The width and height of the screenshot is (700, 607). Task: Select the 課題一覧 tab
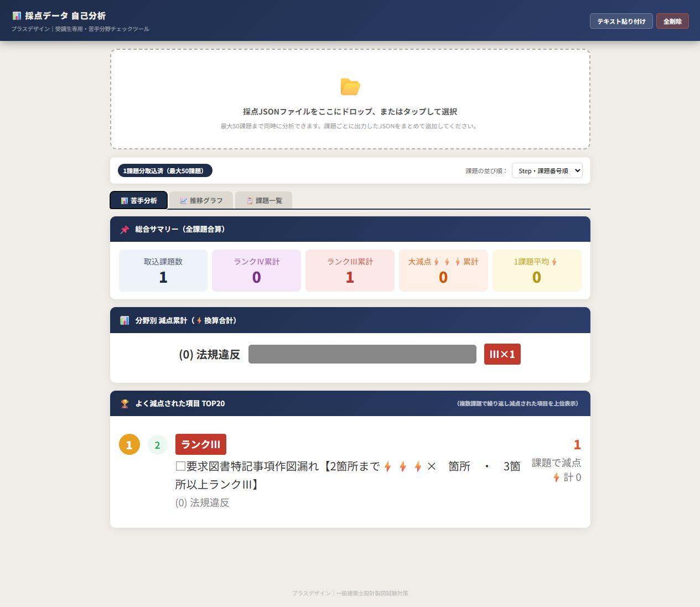pos(264,200)
